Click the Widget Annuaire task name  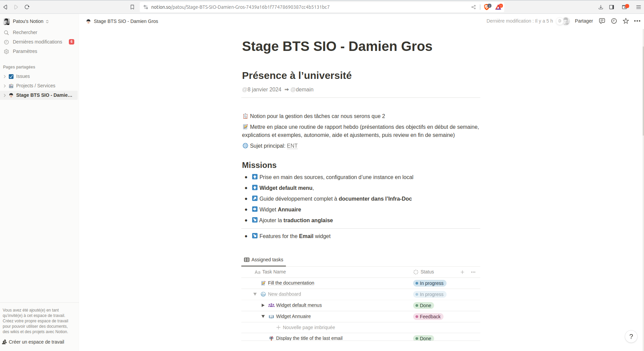click(x=293, y=317)
